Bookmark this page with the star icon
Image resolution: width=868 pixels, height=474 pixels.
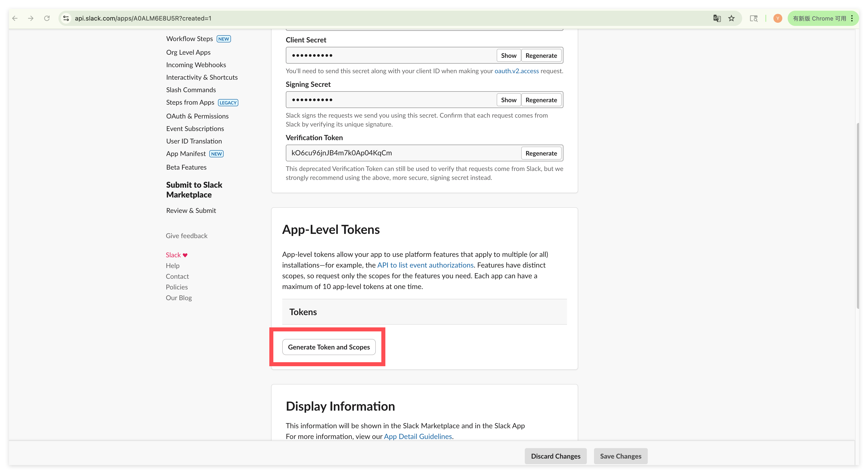pyautogui.click(x=731, y=18)
